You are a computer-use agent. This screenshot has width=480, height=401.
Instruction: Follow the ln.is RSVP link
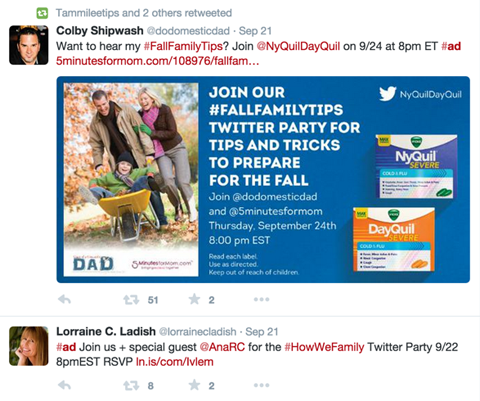click(x=174, y=362)
